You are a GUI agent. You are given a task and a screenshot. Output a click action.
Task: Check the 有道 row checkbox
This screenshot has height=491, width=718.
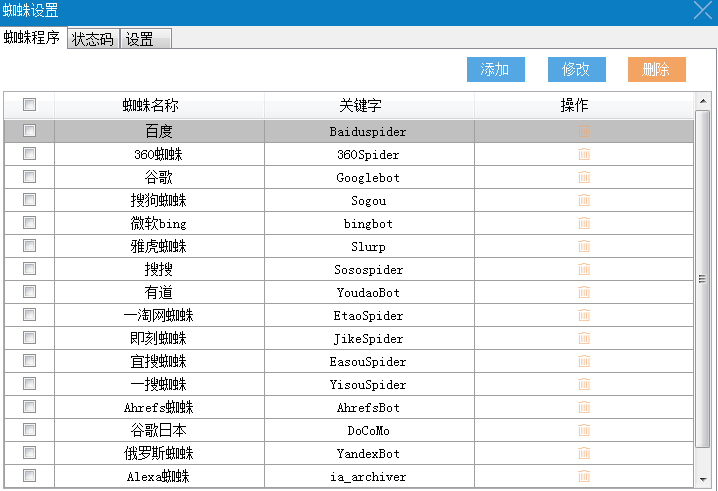click(x=29, y=291)
